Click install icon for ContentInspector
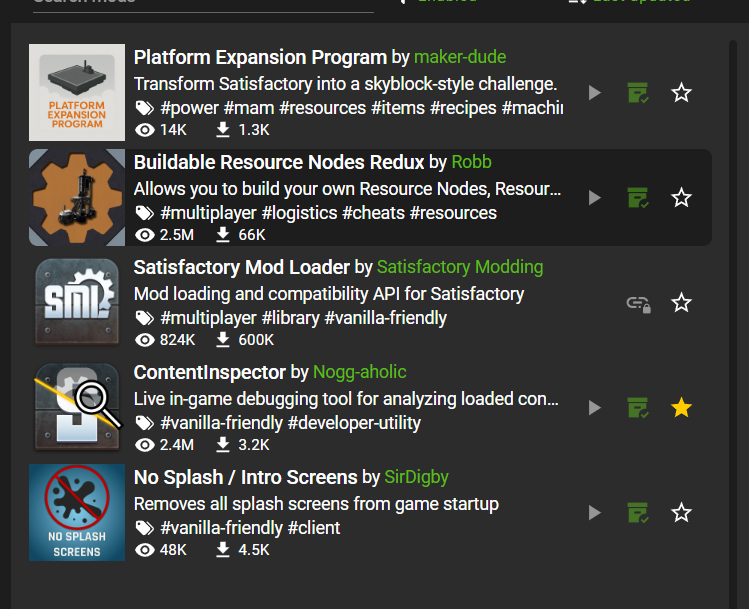Screen dimensions: 749x609 (x=638, y=408)
